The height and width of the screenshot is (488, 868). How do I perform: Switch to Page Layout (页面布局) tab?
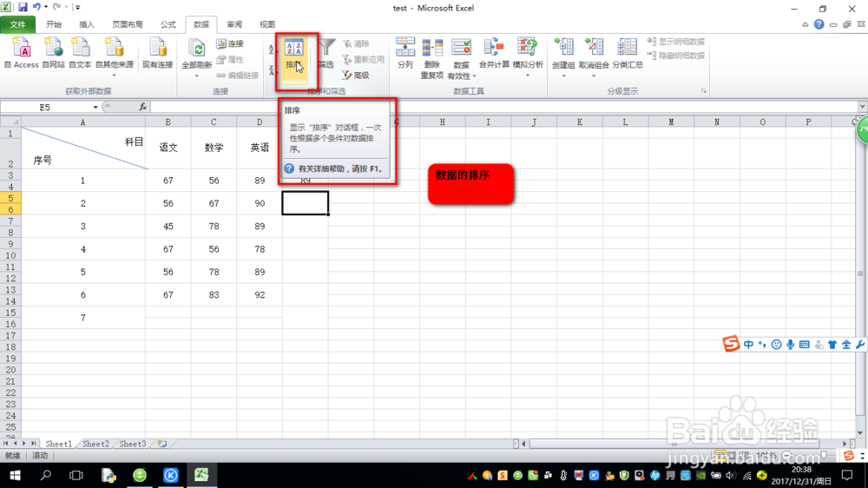tap(128, 24)
